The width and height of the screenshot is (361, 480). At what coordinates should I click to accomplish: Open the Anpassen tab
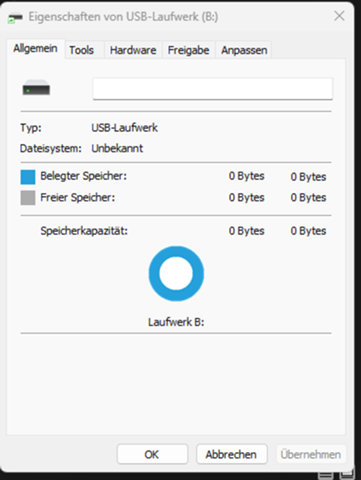(x=244, y=50)
